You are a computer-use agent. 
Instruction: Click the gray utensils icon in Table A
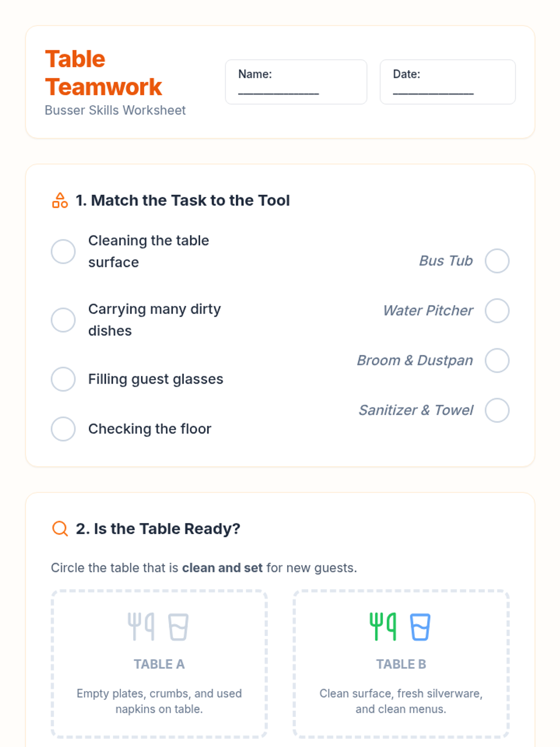click(x=141, y=627)
